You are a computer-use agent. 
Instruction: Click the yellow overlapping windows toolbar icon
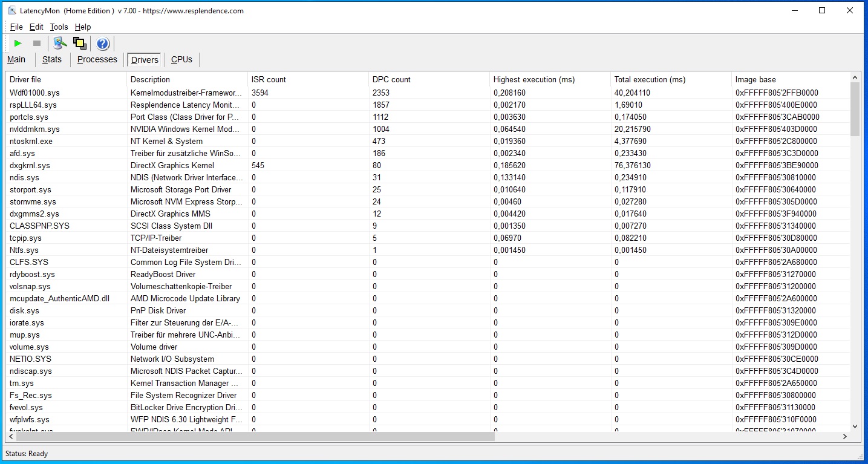(x=80, y=43)
